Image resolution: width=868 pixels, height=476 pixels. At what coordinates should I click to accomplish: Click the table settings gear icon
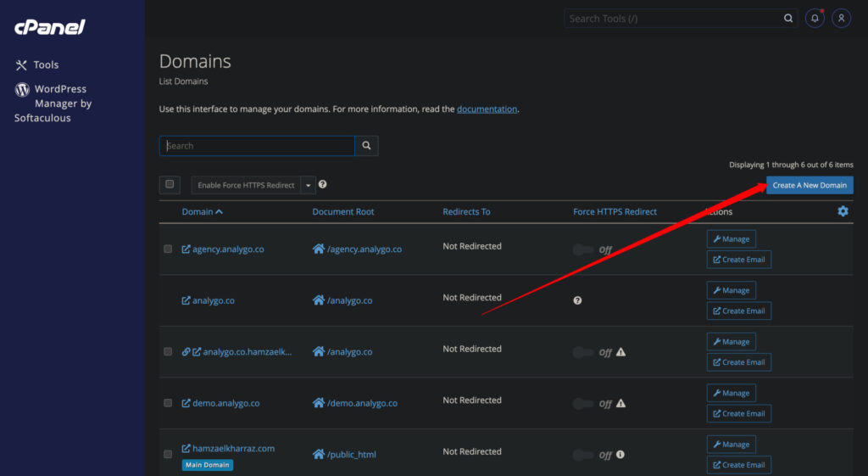point(843,211)
